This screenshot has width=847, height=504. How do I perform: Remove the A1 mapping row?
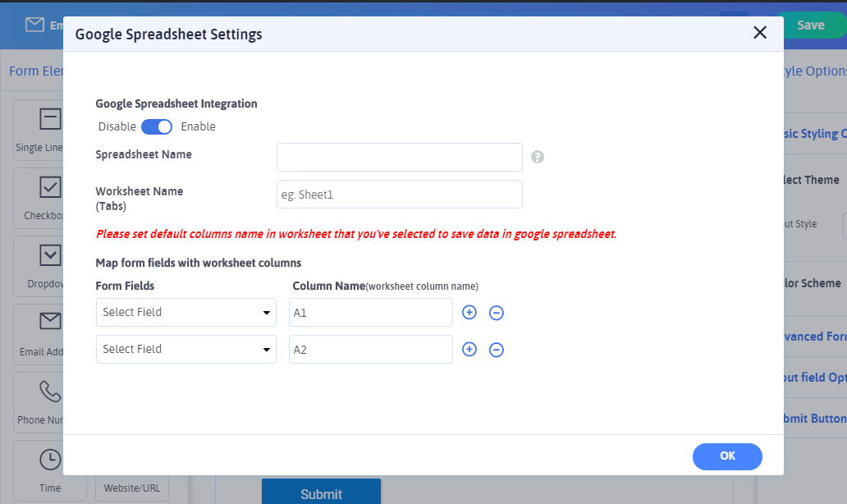coord(497,313)
